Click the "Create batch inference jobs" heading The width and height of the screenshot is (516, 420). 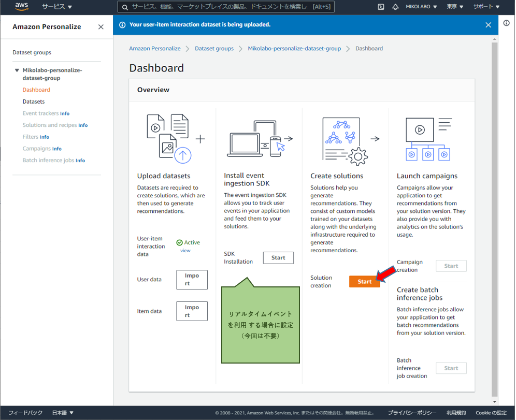click(x=420, y=294)
